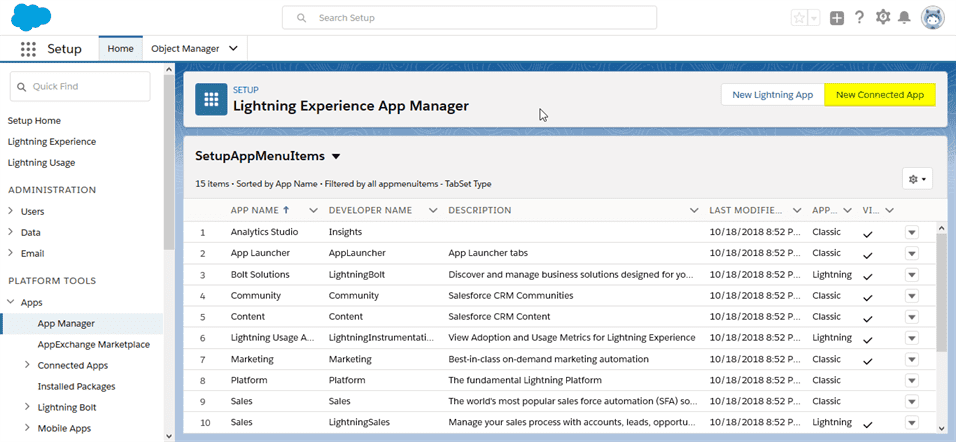Open the Setup gear icon in header
This screenshot has height=442, width=956.
(x=882, y=17)
